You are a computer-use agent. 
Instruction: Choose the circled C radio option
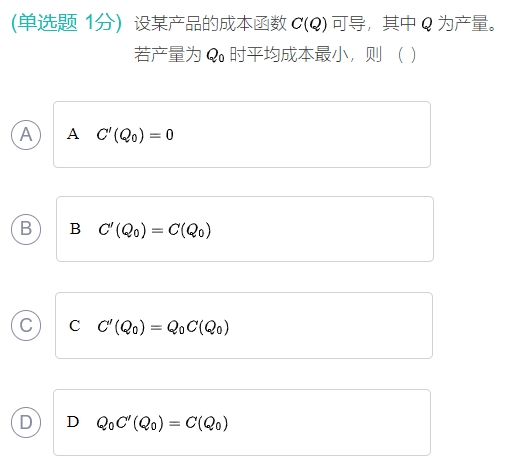[26, 325]
